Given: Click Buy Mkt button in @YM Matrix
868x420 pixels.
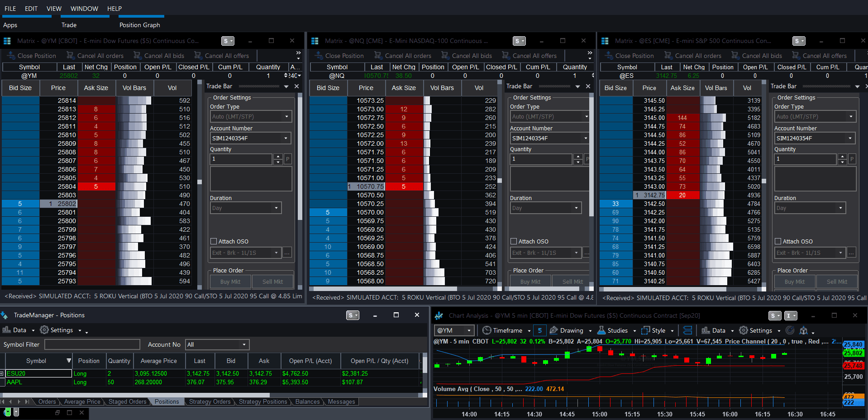Looking at the screenshot, I should pos(230,282).
